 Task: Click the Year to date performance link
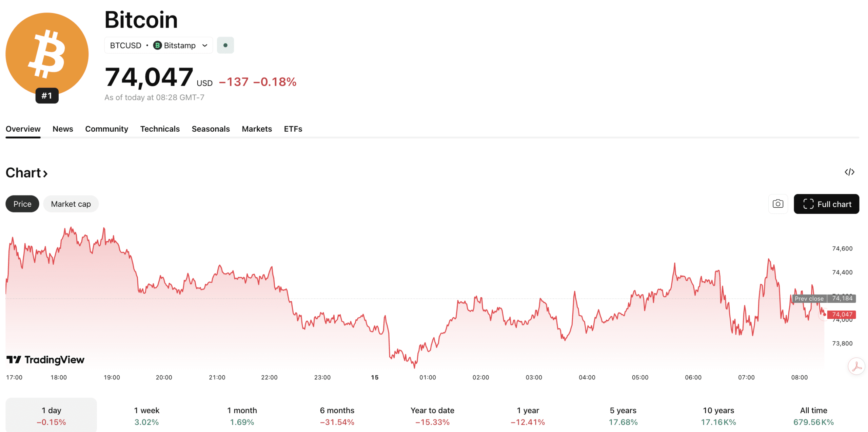coord(432,416)
